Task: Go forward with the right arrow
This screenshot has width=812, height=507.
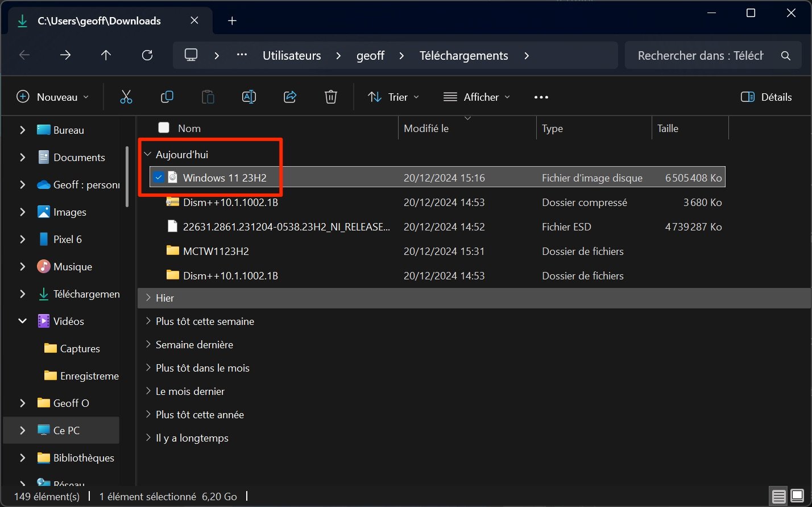Action: tap(65, 55)
